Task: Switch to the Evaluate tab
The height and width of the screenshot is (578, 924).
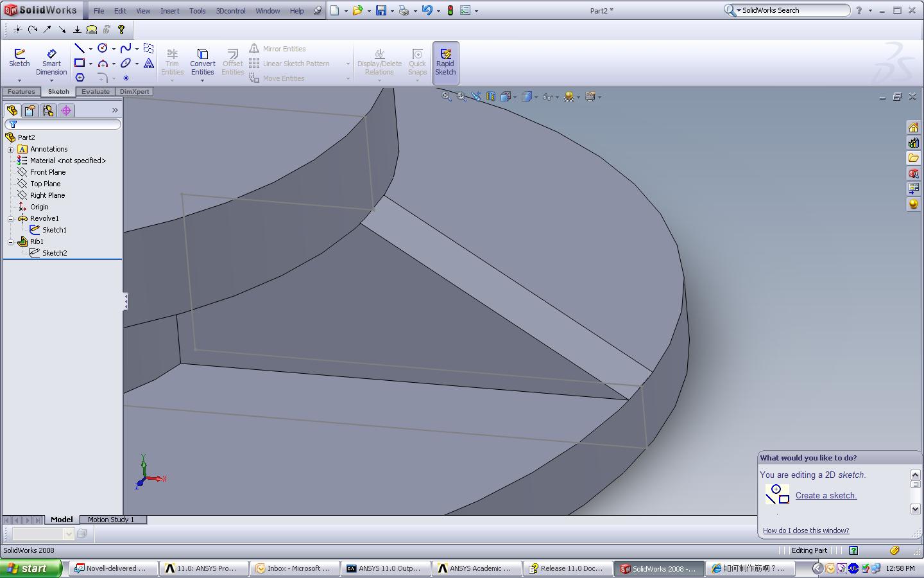Action: pos(96,92)
